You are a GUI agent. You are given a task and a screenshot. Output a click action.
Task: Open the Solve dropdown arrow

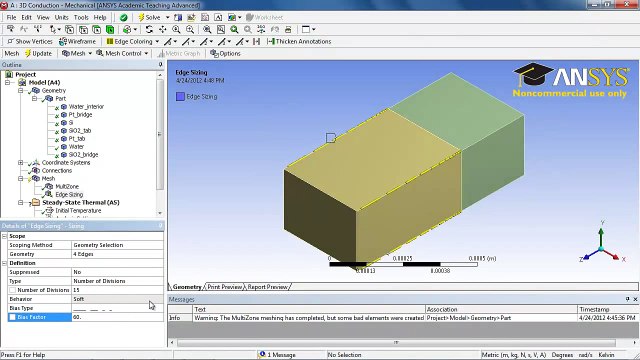tap(167, 18)
